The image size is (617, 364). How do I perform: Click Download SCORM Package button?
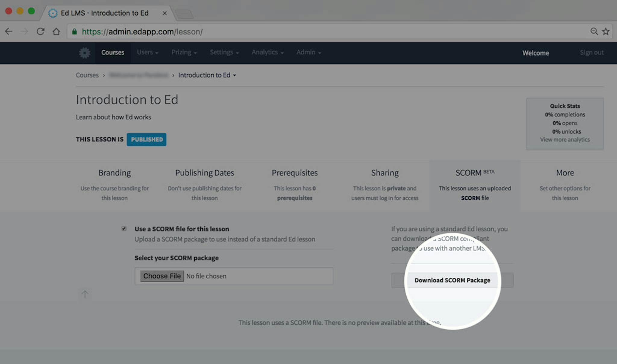point(452,280)
